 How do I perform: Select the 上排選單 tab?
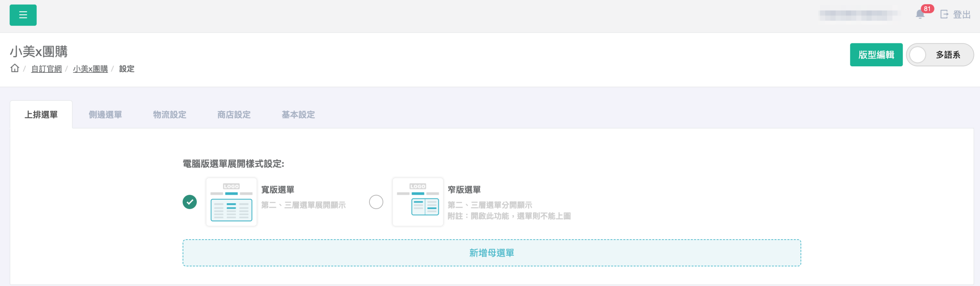pyautogui.click(x=41, y=115)
